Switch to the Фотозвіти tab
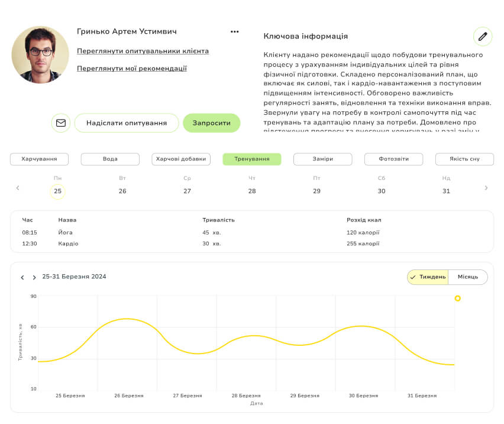 click(x=393, y=159)
